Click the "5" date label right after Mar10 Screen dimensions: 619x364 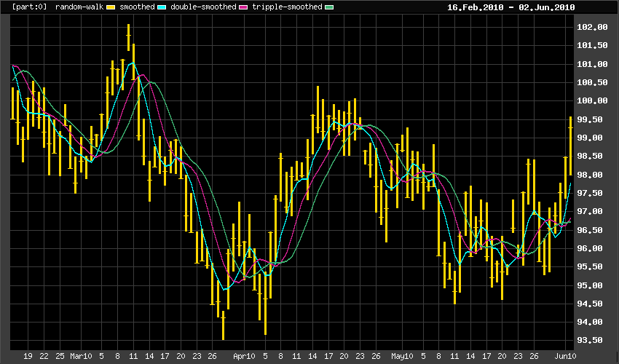(x=101, y=356)
